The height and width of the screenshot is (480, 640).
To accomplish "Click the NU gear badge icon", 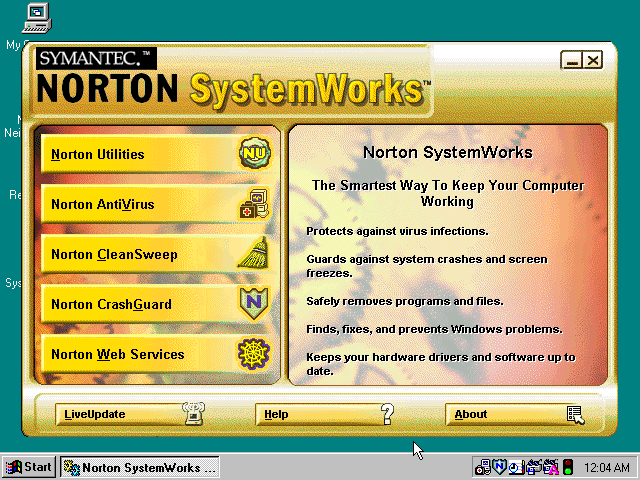I will click(x=255, y=153).
